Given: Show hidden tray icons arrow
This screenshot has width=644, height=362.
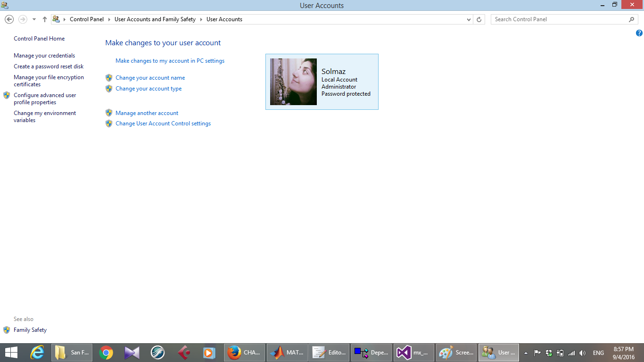Looking at the screenshot, I should (x=526, y=353).
